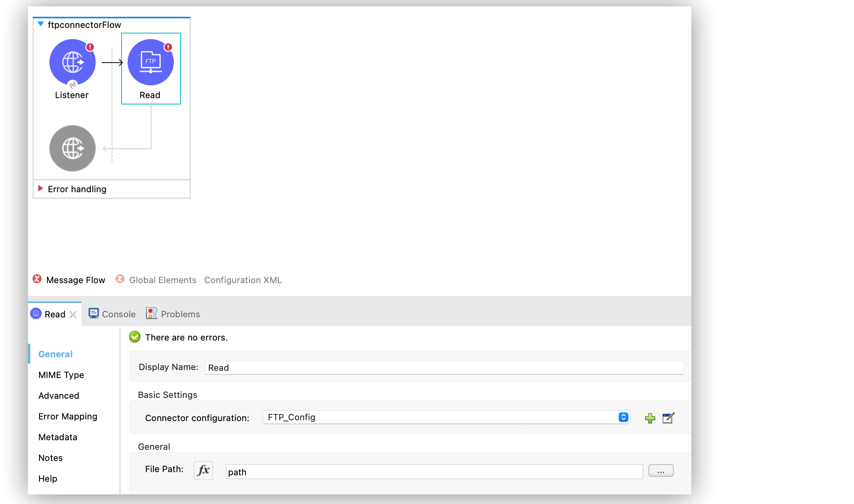Viewport: 854px width, 504px height.
Task: Edit the Display Name field
Action: point(444,368)
